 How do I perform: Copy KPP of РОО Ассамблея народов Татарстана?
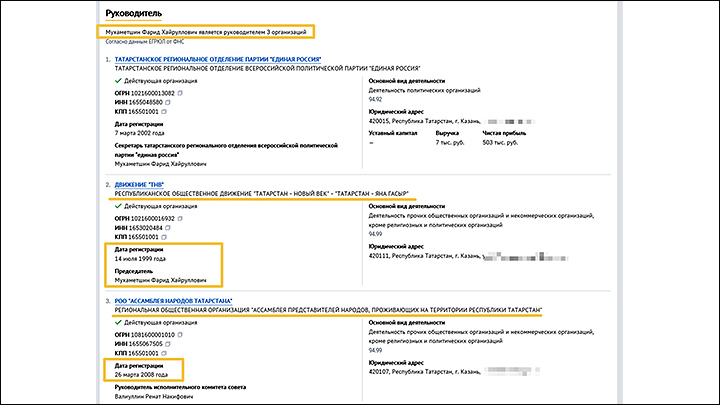click(x=165, y=355)
